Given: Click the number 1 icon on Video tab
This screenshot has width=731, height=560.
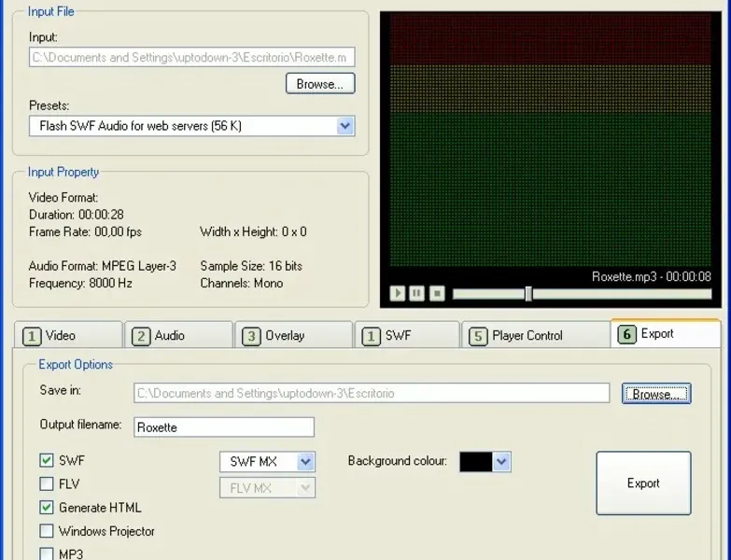Looking at the screenshot, I should [x=32, y=336].
